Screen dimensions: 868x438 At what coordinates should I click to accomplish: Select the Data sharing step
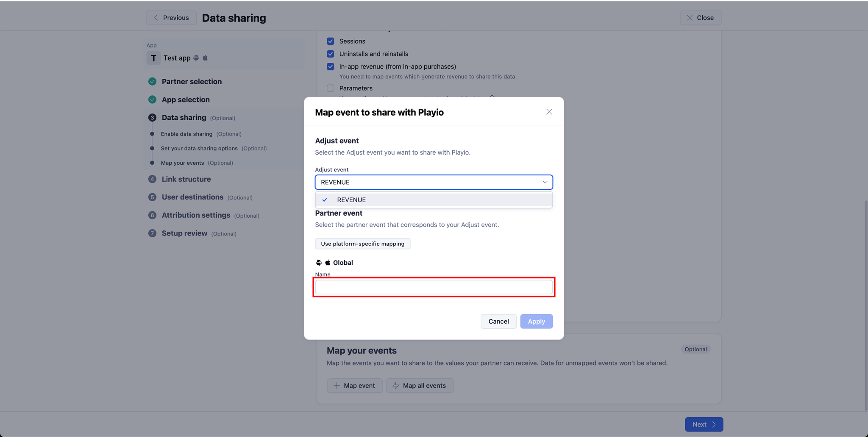[184, 118]
